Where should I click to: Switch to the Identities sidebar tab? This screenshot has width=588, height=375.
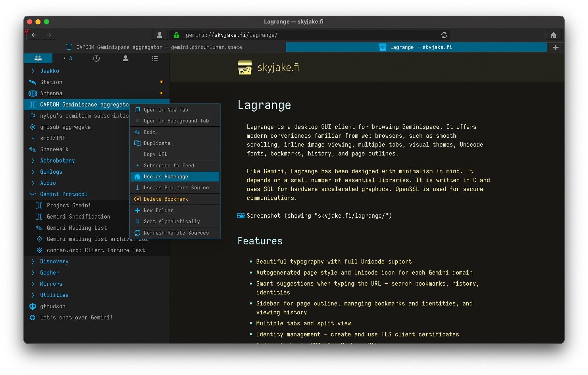(125, 58)
